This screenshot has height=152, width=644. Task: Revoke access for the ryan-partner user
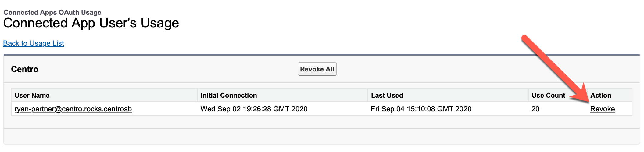click(x=603, y=109)
